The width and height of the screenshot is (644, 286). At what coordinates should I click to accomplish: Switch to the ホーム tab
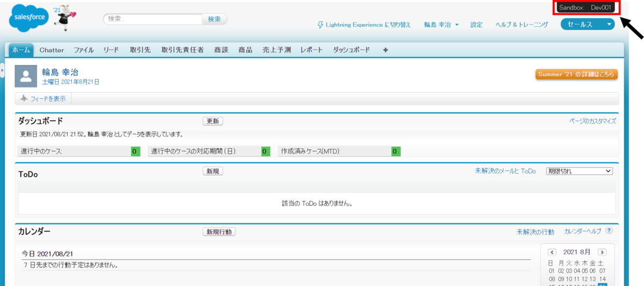(x=21, y=50)
